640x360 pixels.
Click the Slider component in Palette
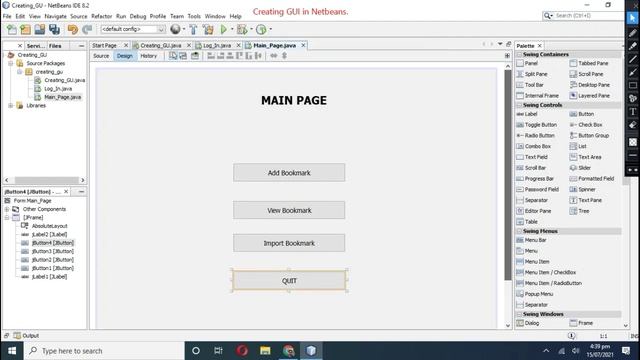pyautogui.click(x=580, y=168)
